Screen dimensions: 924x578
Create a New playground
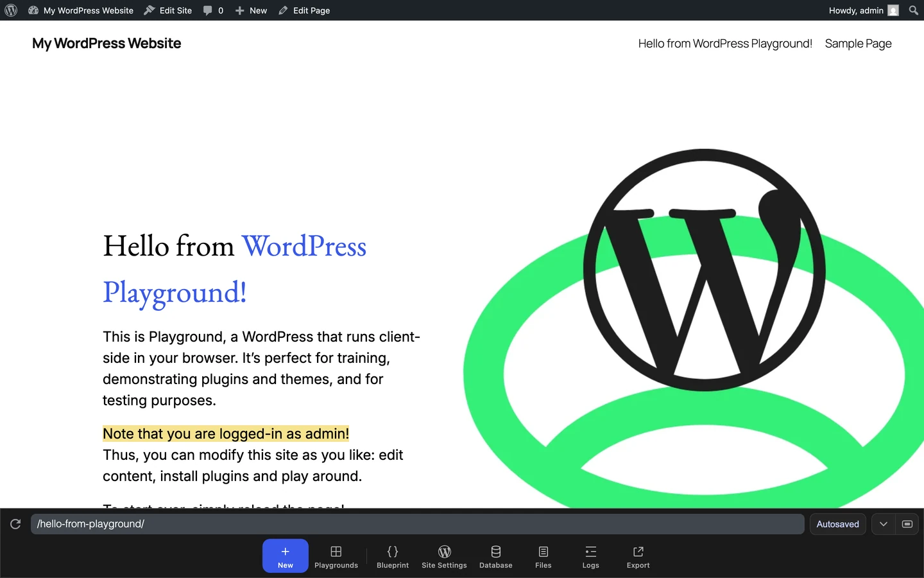286,556
